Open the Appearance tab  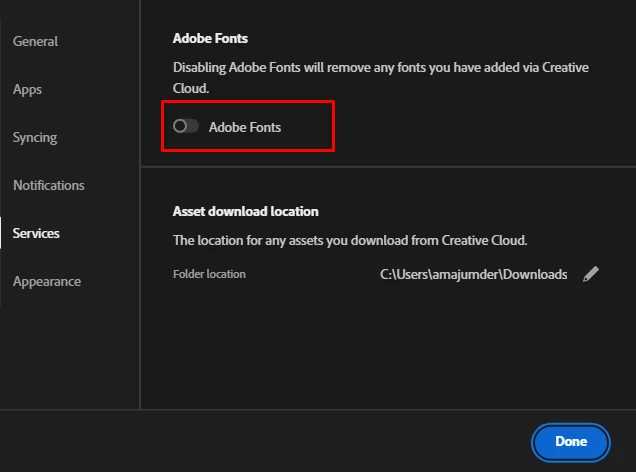(47, 281)
